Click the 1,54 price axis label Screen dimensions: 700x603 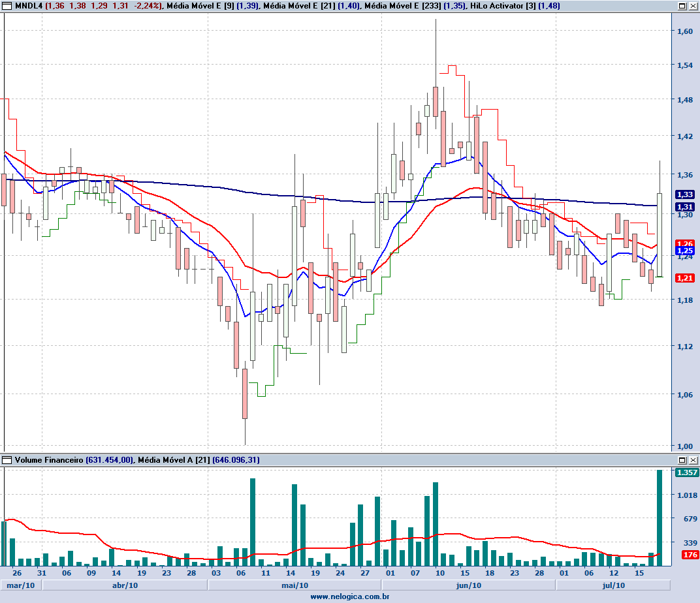(x=685, y=65)
